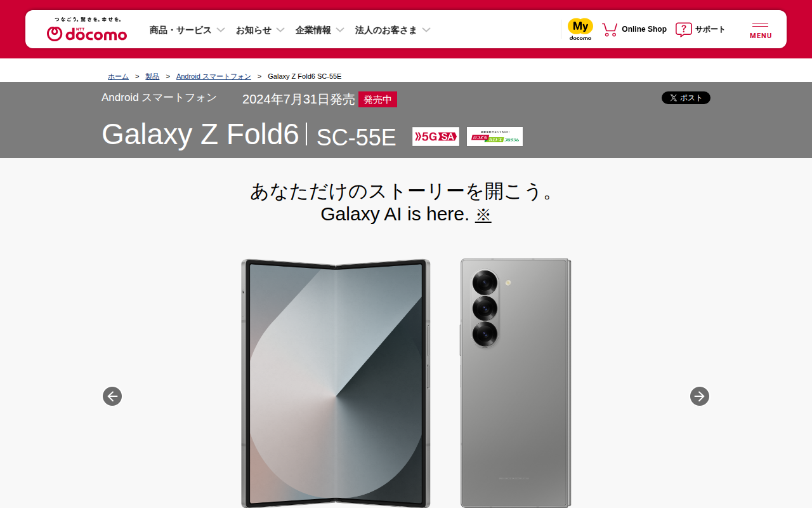812x508 pixels.
Task: Select the いつでもカエドキプログラム badge
Action: (x=495, y=137)
